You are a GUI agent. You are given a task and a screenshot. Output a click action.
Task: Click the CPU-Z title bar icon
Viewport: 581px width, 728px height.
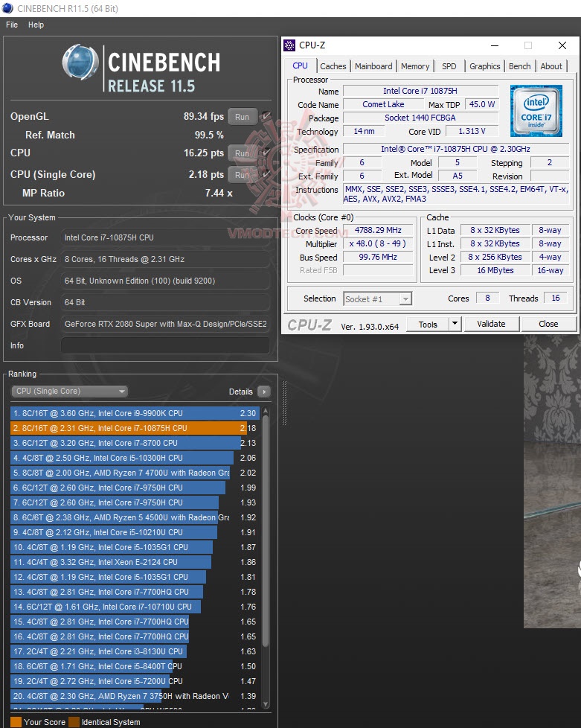[289, 45]
